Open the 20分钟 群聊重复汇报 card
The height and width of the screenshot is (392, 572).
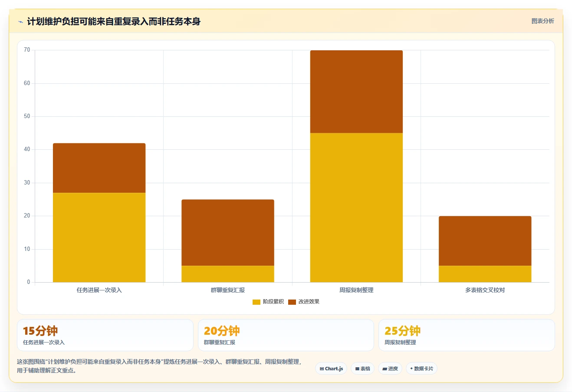point(286,335)
